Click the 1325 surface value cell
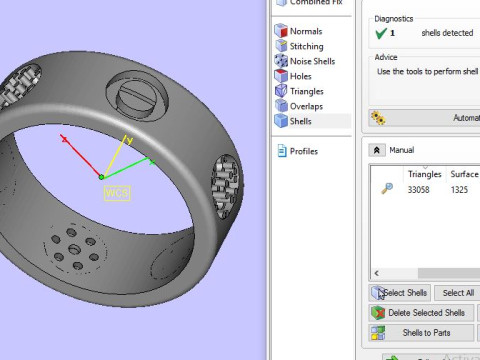Image resolution: width=480 pixels, height=360 pixels. [459, 190]
